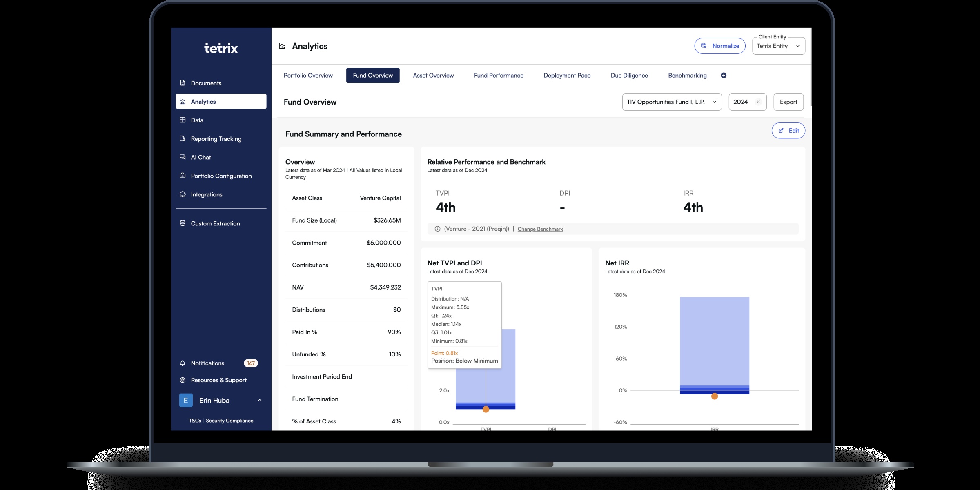Open AI Chat
The image size is (980, 490).
221,157
